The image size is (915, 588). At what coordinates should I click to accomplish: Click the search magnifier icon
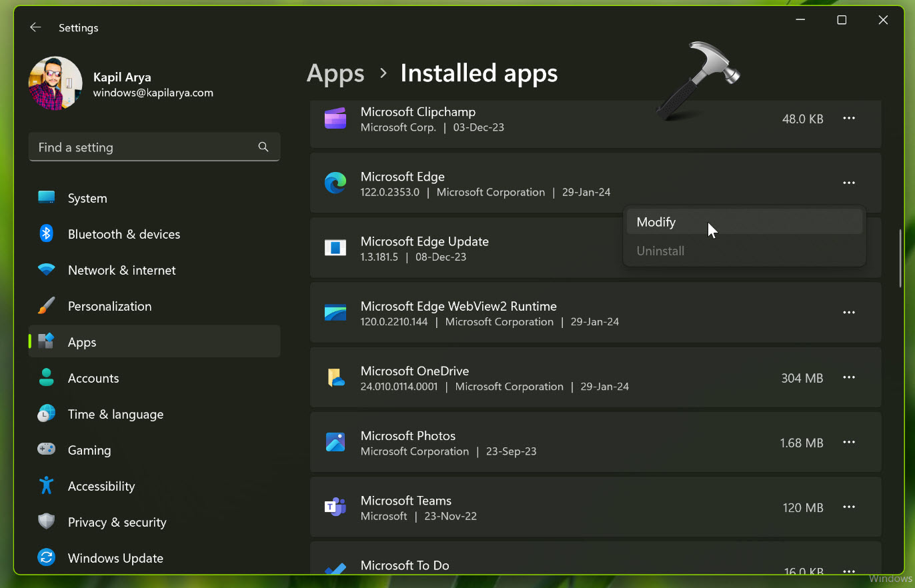(263, 147)
